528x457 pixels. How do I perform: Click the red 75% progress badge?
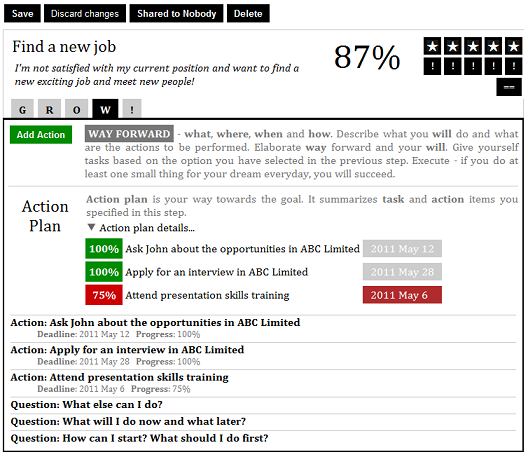click(104, 295)
